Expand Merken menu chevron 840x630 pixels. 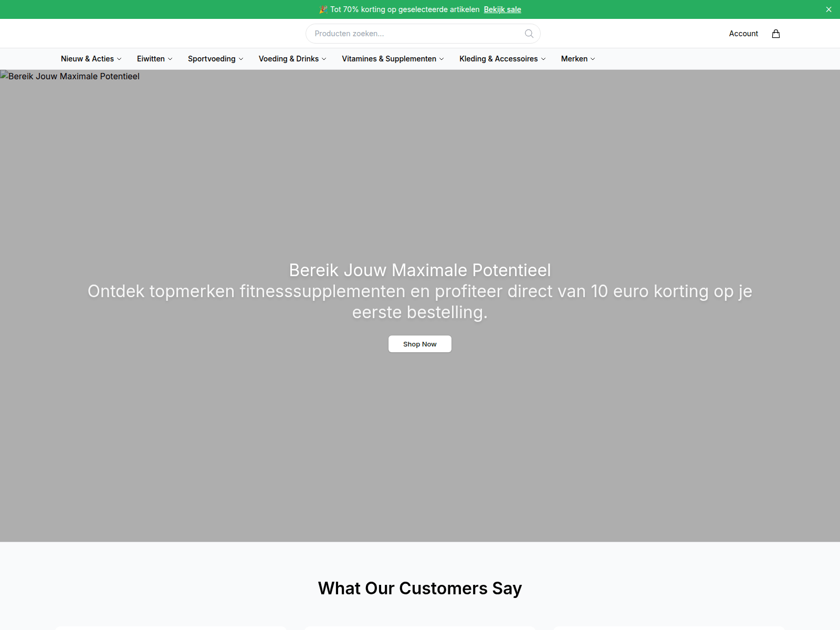pyautogui.click(x=593, y=59)
